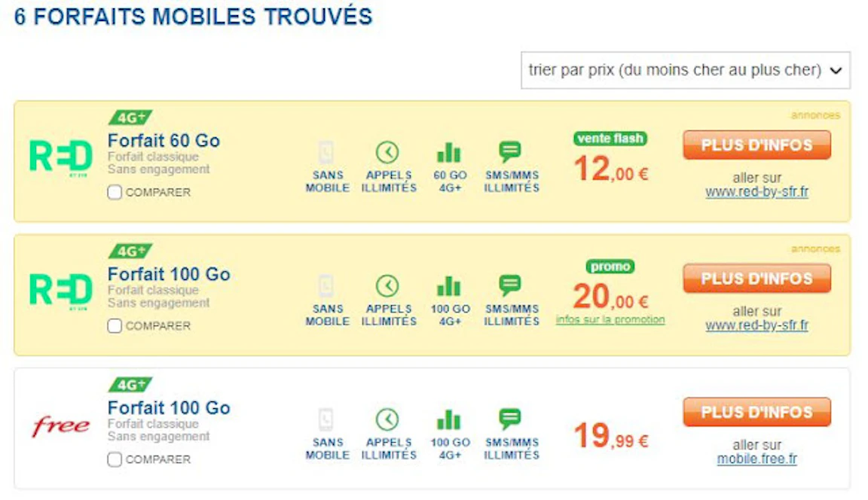Click the RED by SFR logo for Forfait 60 Go
This screenshot has width=868, height=500.
pos(61,159)
